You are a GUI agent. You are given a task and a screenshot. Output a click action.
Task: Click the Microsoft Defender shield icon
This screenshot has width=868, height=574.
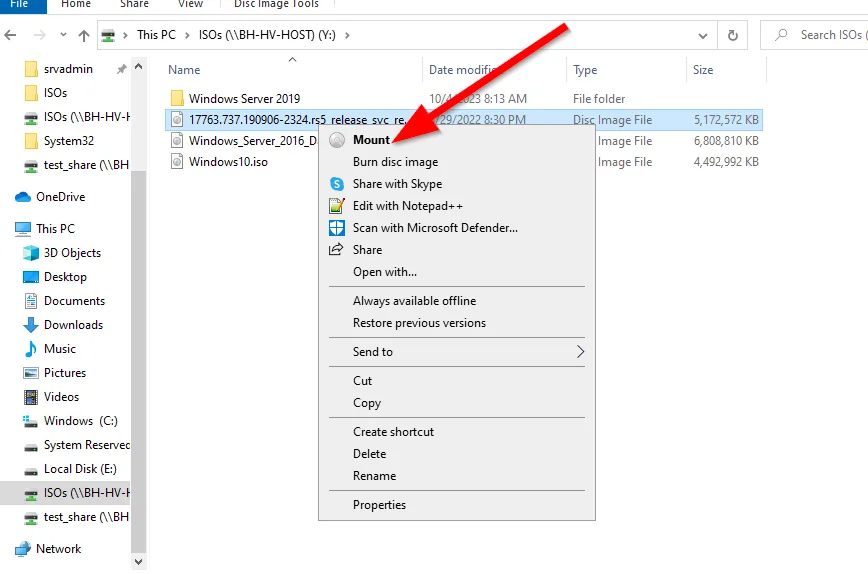pyautogui.click(x=337, y=228)
